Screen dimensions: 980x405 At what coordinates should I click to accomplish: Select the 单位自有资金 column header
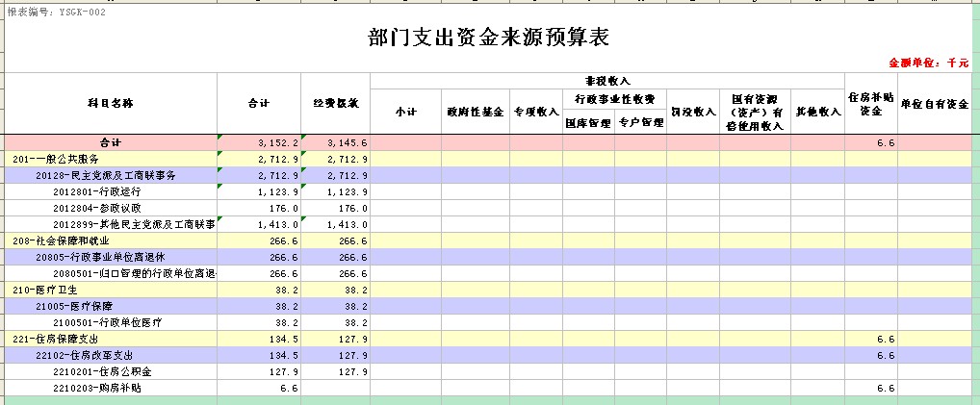coord(935,104)
